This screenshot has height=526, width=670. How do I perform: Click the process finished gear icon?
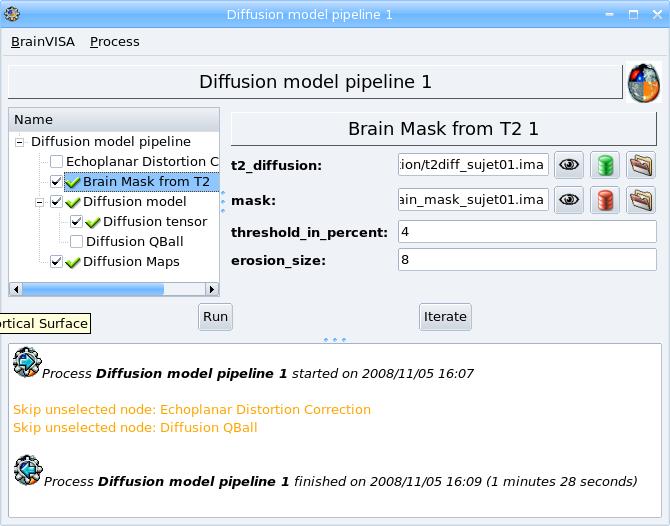coord(28,470)
